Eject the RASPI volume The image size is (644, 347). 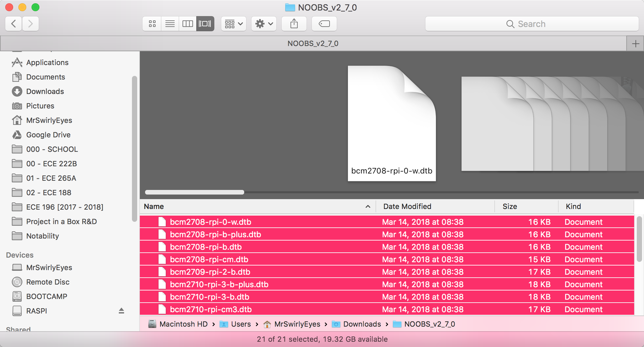click(x=121, y=311)
